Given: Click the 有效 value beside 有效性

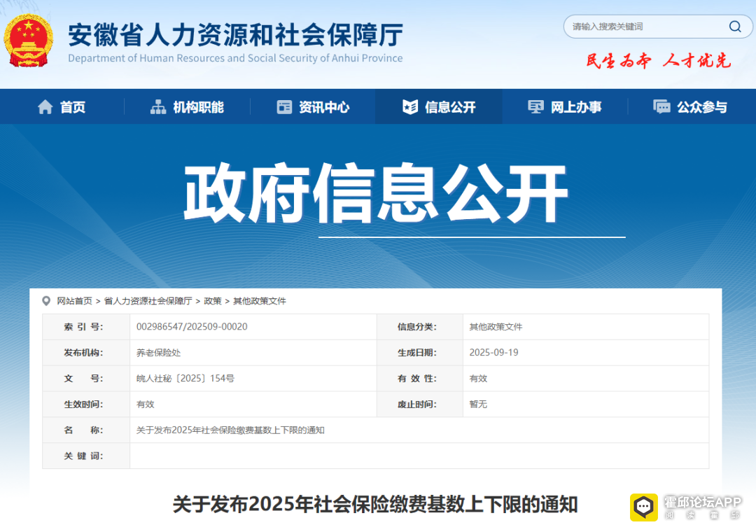Looking at the screenshot, I should coord(478,379).
